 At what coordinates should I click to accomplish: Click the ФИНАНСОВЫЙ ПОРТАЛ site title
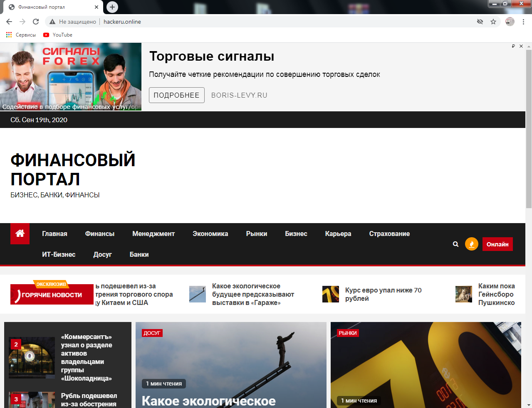(73, 170)
